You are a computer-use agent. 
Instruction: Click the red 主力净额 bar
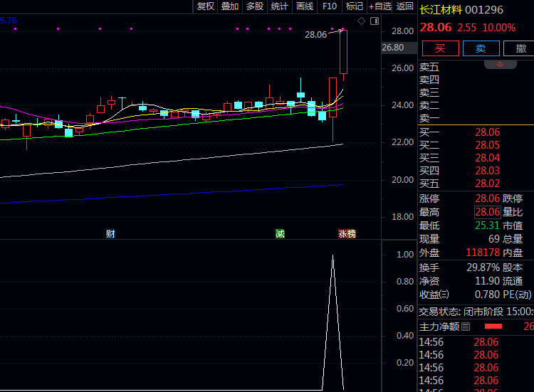pos(493,327)
